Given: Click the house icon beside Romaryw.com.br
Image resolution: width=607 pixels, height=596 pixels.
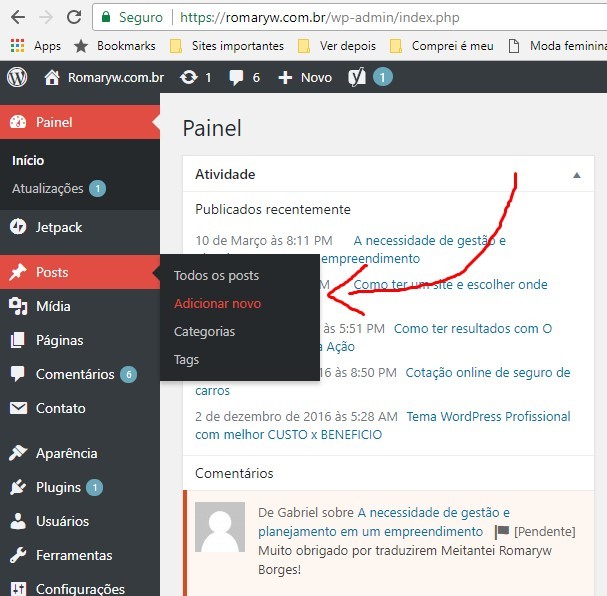Looking at the screenshot, I should pos(52,77).
